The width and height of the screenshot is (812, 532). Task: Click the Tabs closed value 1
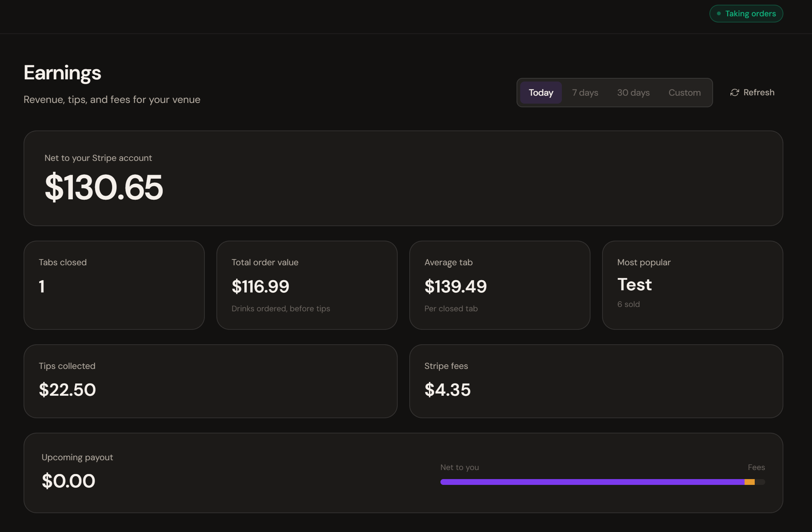42,286
